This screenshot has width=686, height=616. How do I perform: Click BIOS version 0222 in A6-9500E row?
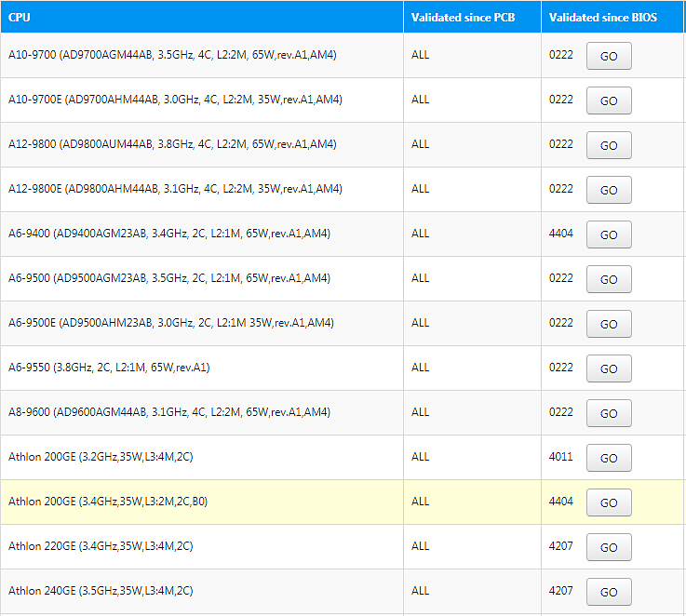pyautogui.click(x=561, y=323)
